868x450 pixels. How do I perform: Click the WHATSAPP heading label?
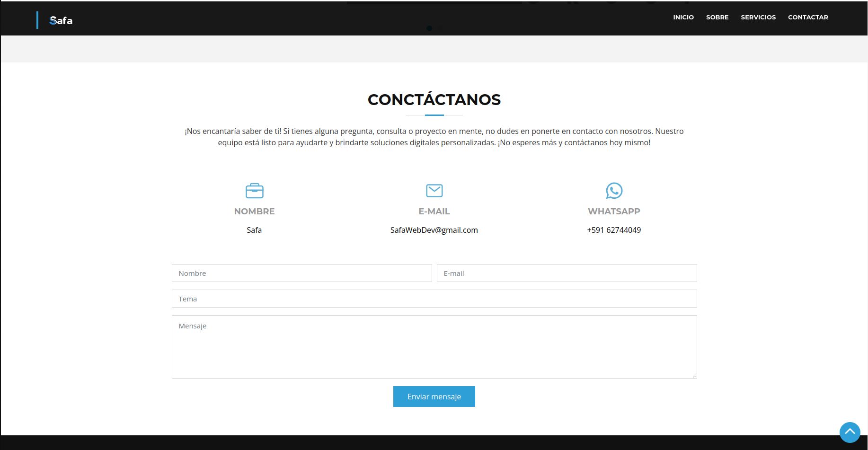click(613, 212)
